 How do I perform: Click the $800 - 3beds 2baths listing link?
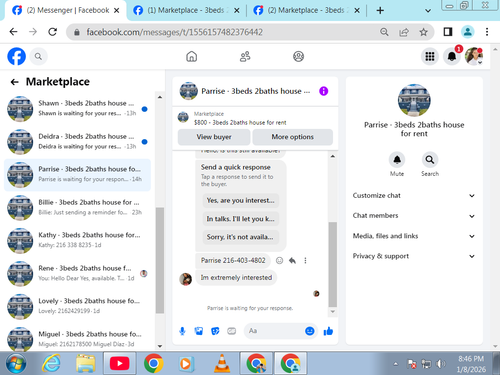coord(240,123)
